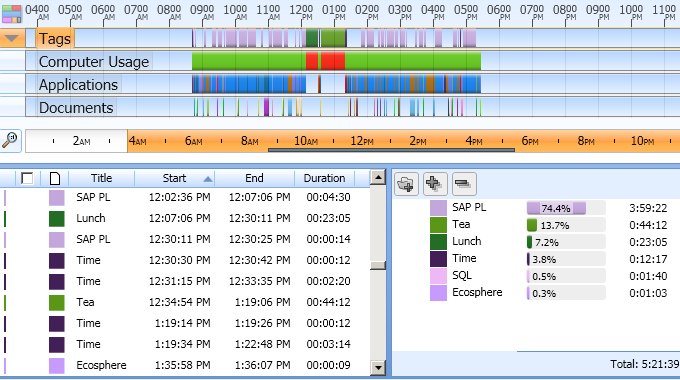Click the list scroll-down arrow

point(378,368)
